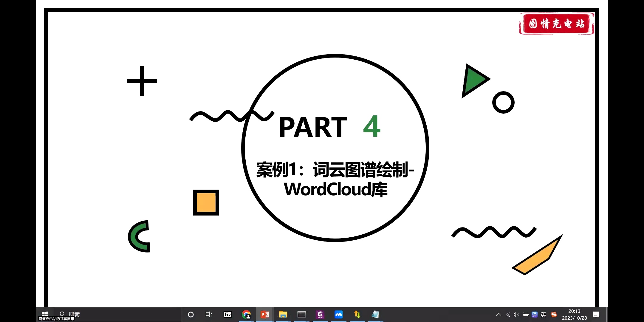Viewport: 644px width, 322px height.
Task: Open the command prompt taskbar icon
Action: tap(301, 315)
